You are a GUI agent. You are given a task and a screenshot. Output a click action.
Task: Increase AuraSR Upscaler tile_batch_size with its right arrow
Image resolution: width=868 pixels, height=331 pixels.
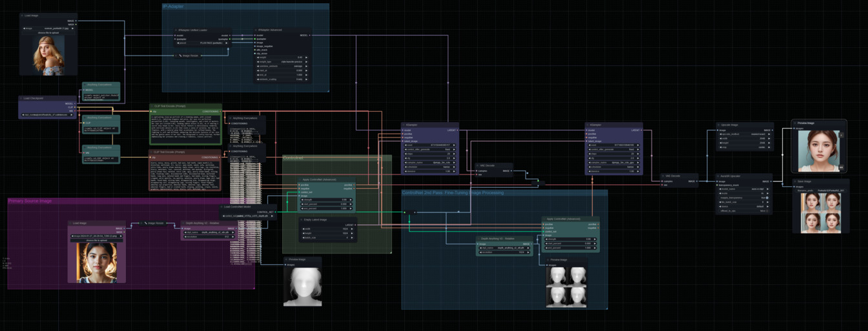(x=767, y=202)
